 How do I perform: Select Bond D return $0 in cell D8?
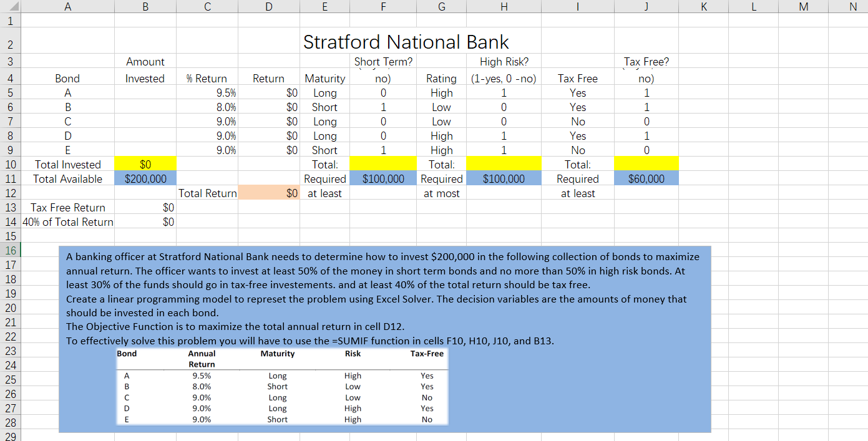click(269, 135)
